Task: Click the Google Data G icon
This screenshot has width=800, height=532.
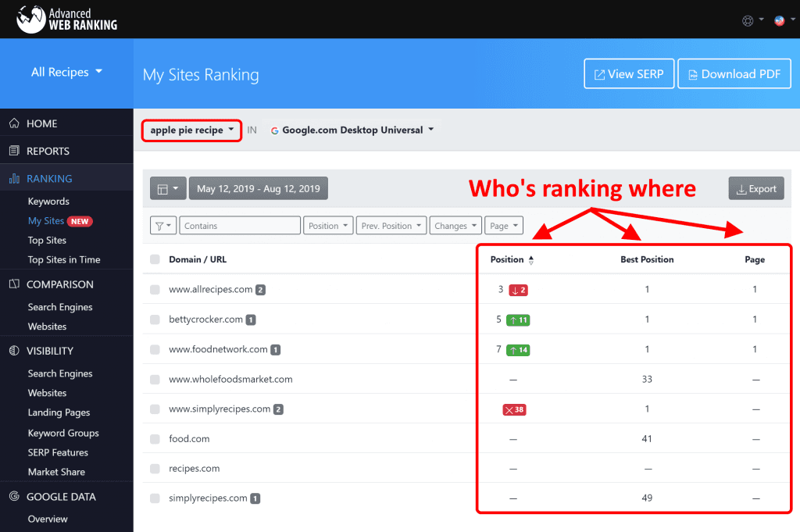Action: (14, 496)
